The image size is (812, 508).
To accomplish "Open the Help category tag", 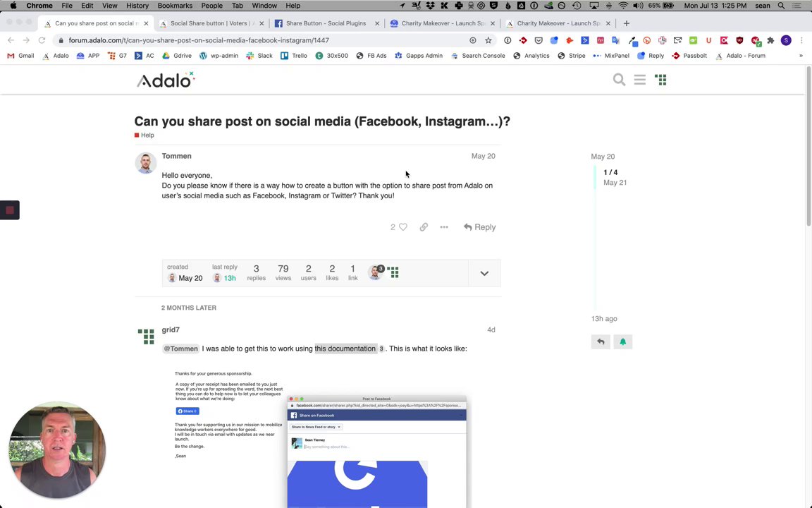I will (144, 135).
